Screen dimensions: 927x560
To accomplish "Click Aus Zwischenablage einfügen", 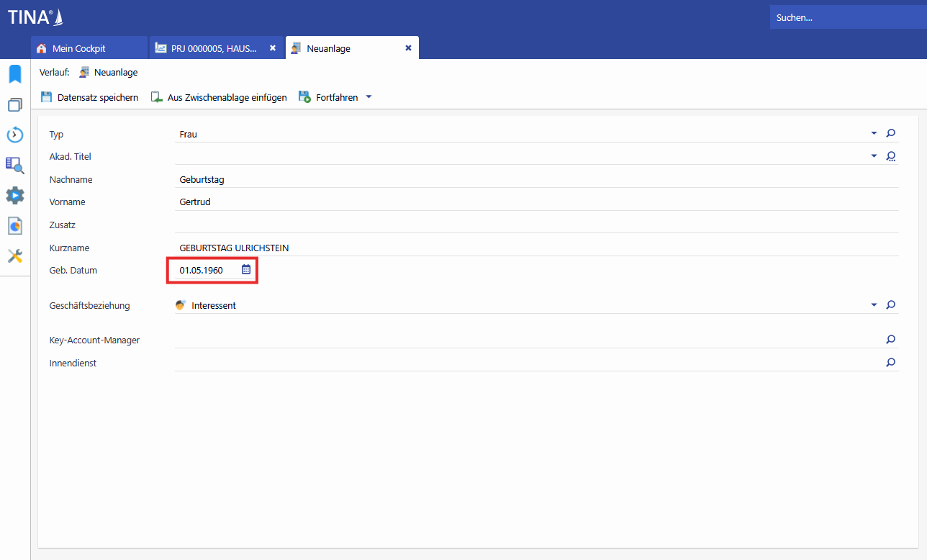I will 219,97.
